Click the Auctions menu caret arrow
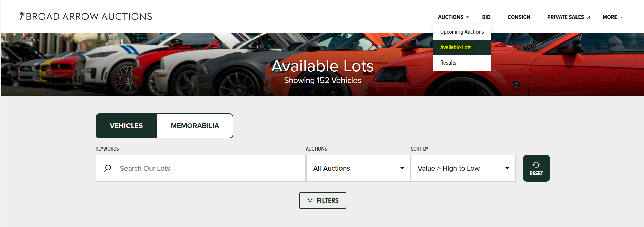 pos(467,17)
